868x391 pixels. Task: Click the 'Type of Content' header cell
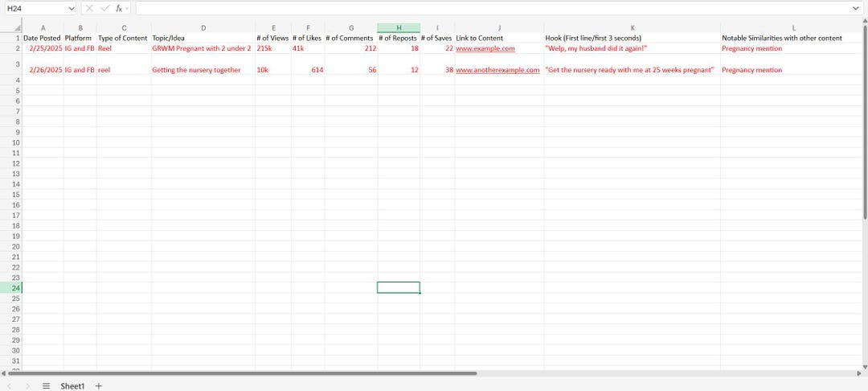[x=124, y=38]
